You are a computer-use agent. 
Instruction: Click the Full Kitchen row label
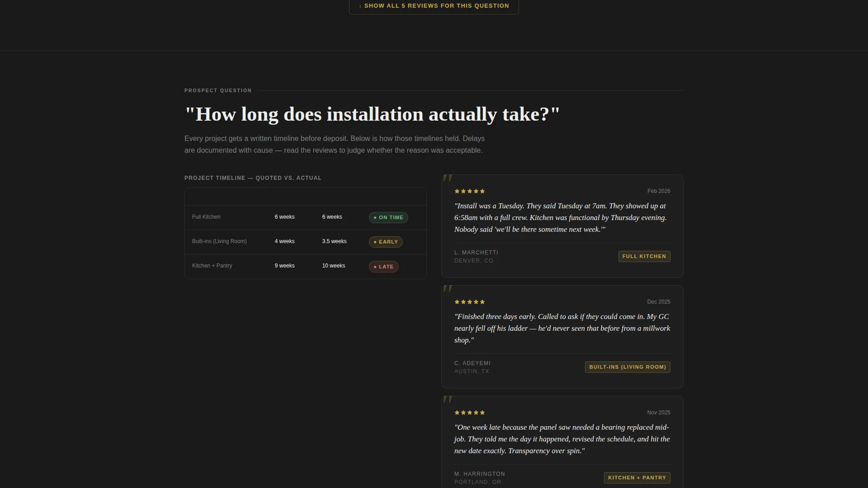[206, 217]
